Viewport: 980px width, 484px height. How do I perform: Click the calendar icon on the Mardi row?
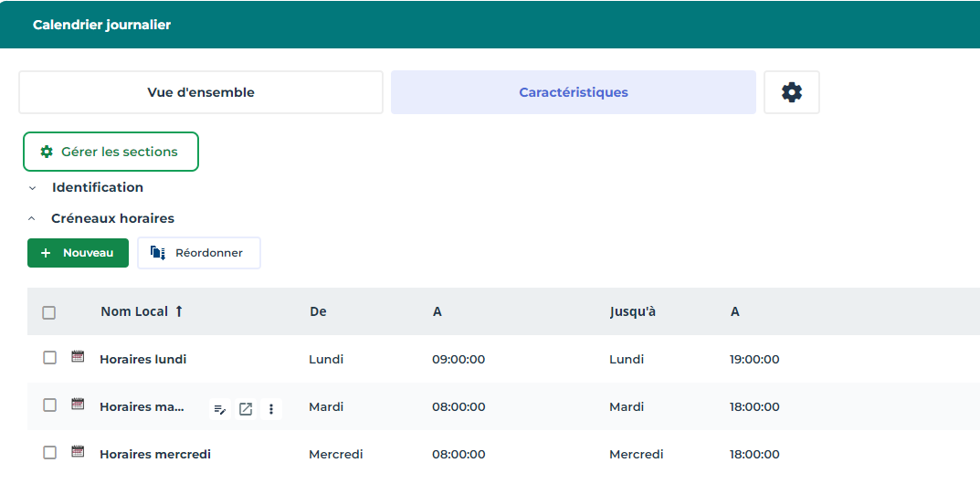pyautogui.click(x=78, y=405)
